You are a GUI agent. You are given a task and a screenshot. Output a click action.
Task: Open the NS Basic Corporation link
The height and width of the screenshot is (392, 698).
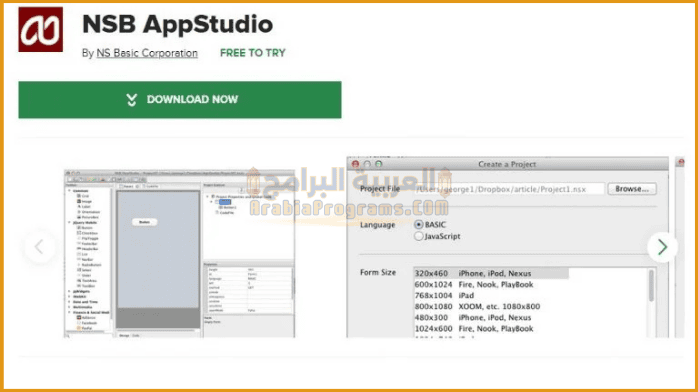pyautogui.click(x=147, y=53)
